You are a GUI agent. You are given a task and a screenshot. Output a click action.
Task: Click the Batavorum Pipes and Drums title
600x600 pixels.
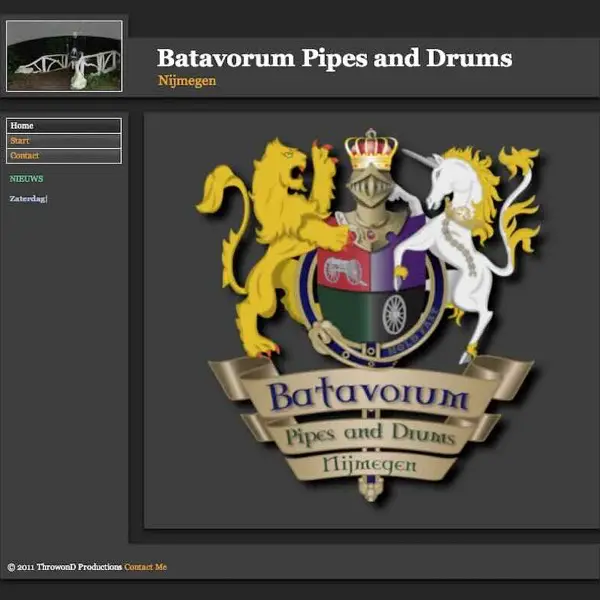334,58
